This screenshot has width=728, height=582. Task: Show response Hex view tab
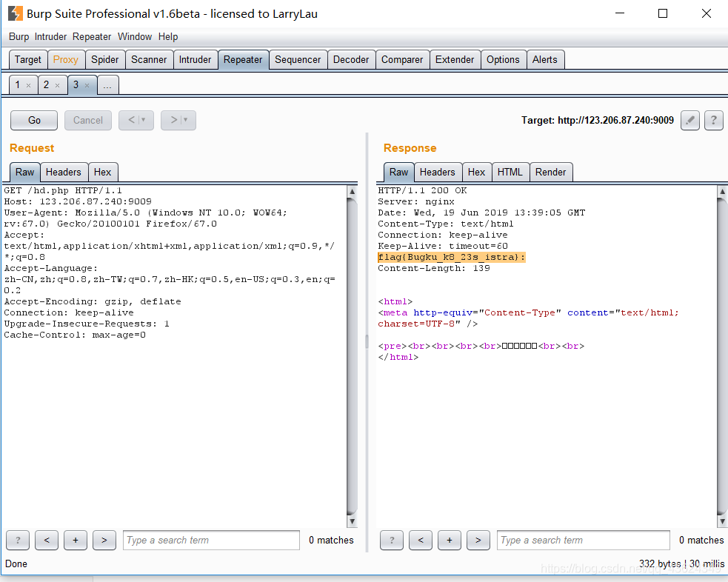(x=476, y=173)
